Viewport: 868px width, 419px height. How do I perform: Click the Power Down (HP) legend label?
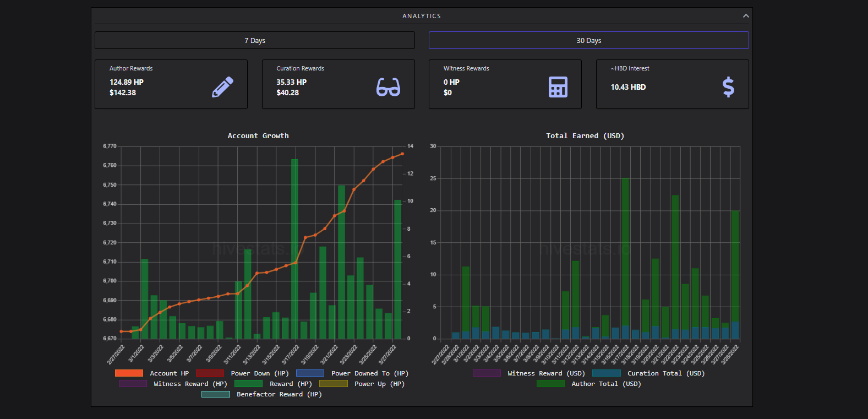tap(260, 373)
